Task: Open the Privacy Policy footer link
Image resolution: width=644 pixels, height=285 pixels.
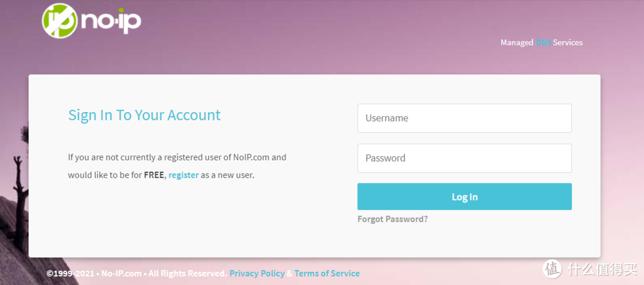Action: pyautogui.click(x=257, y=273)
